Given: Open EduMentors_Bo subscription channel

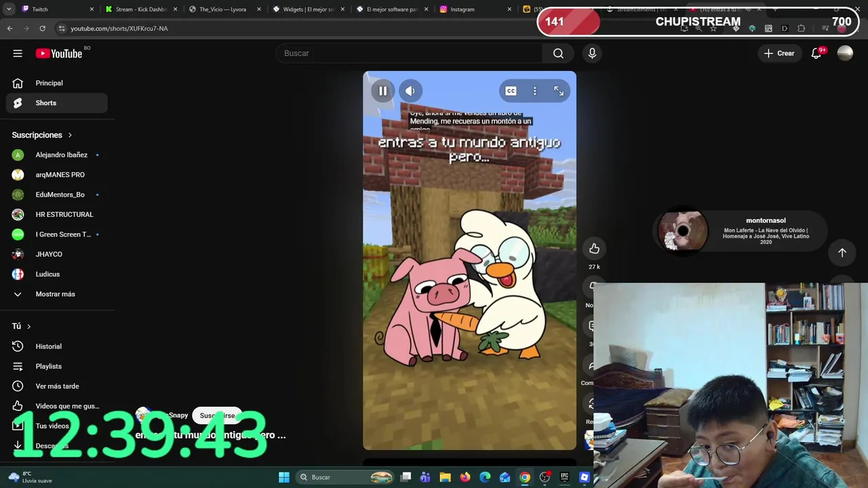Looking at the screenshot, I should (57, 195).
